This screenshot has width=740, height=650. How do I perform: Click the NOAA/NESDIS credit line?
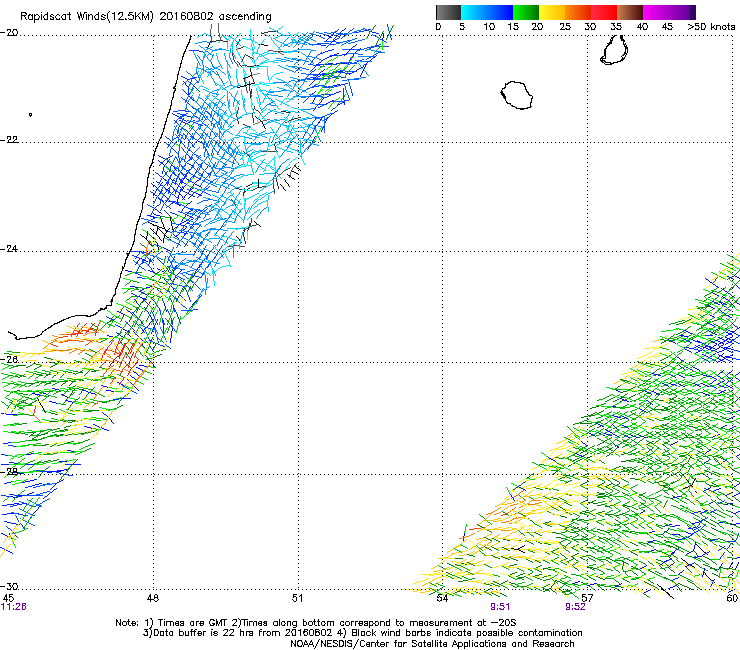coord(432,644)
